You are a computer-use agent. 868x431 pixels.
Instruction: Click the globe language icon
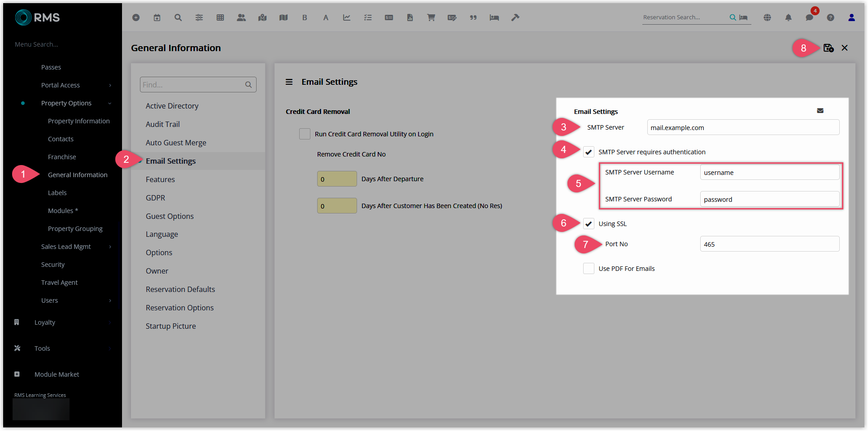pyautogui.click(x=768, y=17)
